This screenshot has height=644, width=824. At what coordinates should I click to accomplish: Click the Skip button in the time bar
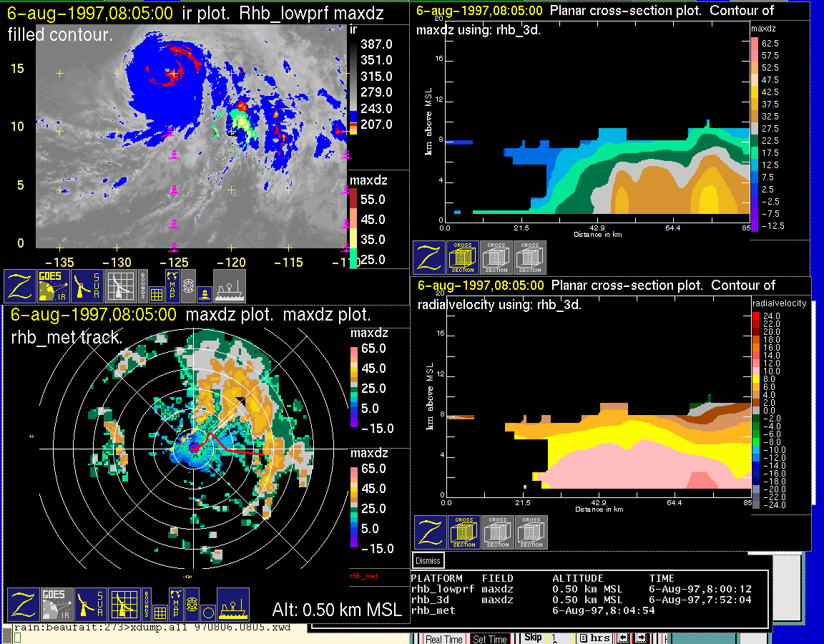point(533,638)
